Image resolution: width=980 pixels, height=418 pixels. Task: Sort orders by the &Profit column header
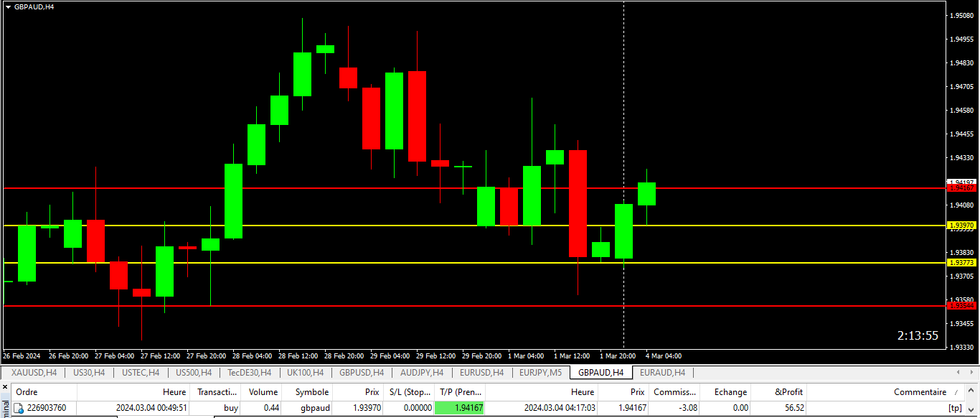click(788, 392)
